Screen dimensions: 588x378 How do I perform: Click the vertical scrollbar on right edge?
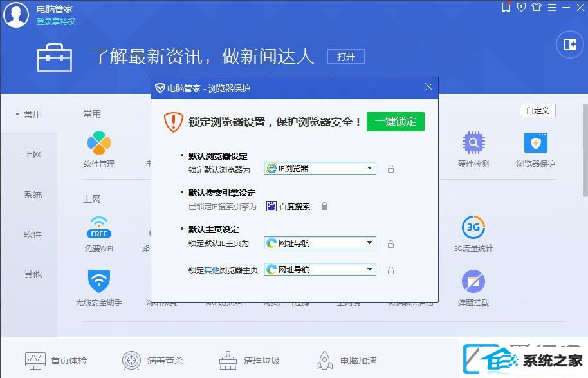[585, 150]
